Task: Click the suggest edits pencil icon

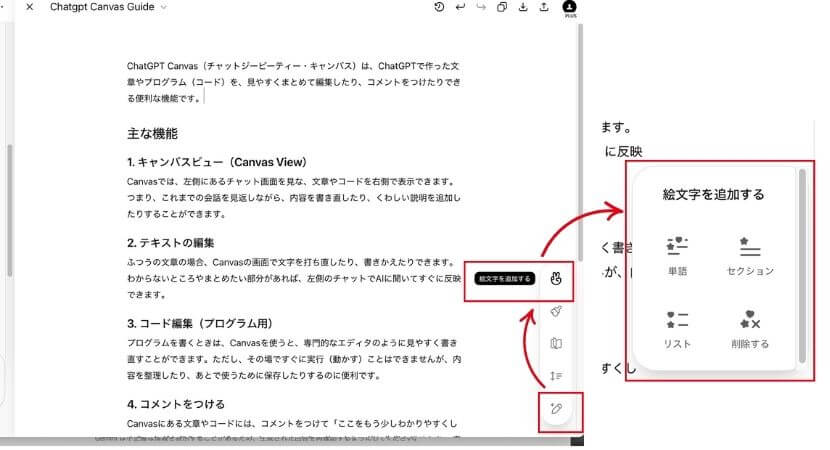Action: coord(556,408)
